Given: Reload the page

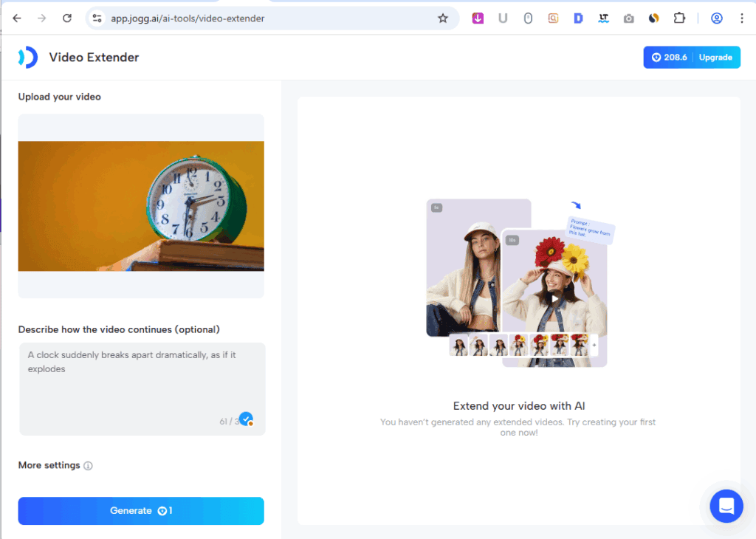Looking at the screenshot, I should pyautogui.click(x=67, y=18).
